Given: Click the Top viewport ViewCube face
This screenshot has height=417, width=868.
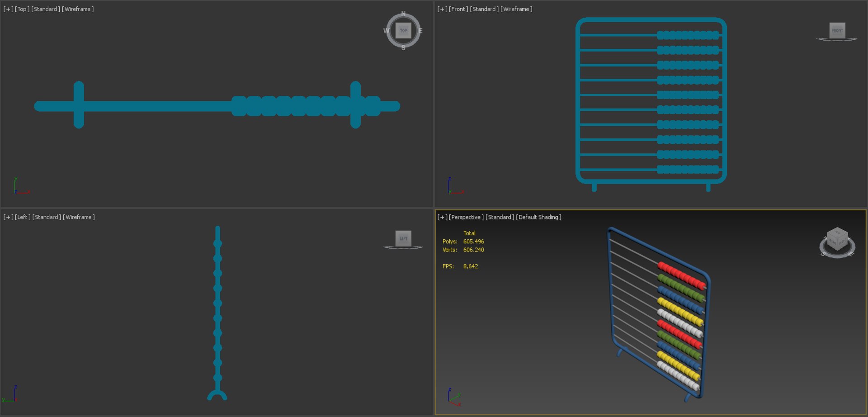Looking at the screenshot, I should pos(403,30).
